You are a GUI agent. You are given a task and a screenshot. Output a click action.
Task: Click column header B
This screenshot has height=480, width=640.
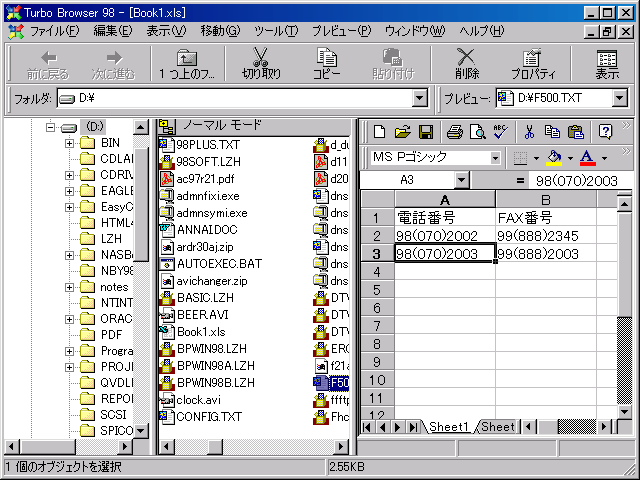coord(546,200)
